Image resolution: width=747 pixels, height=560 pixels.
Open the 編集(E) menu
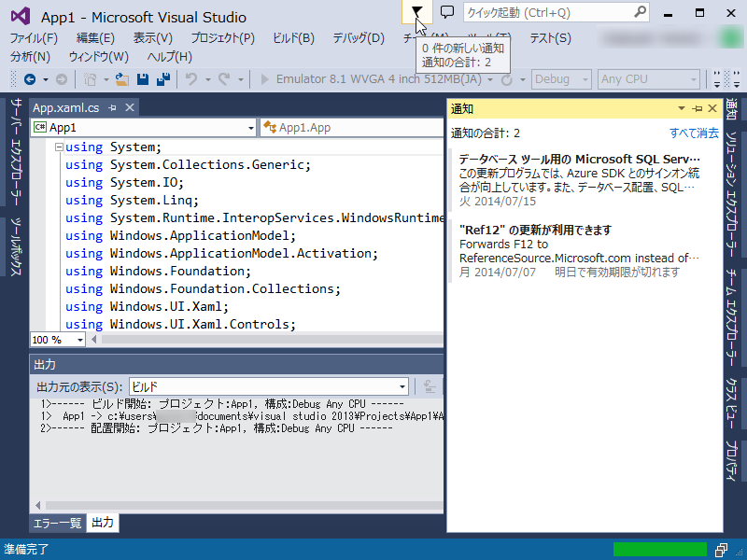pos(95,38)
